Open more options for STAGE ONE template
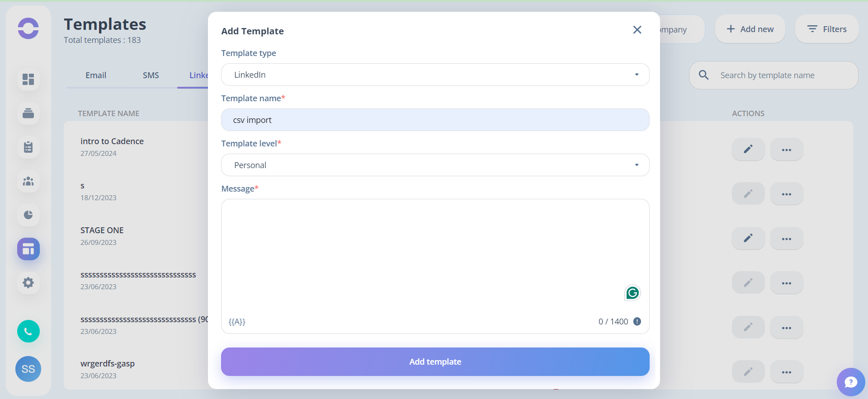 [x=787, y=239]
